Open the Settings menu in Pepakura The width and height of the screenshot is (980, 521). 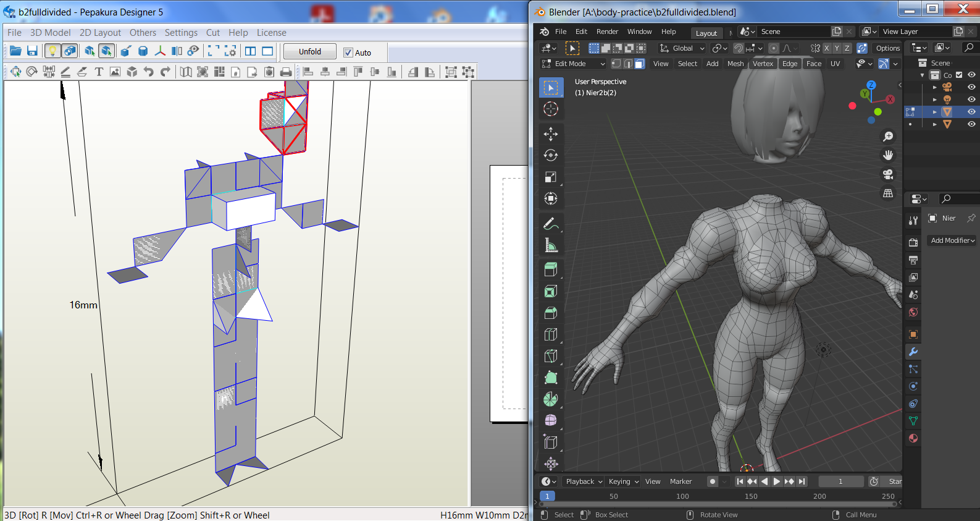pyautogui.click(x=181, y=33)
